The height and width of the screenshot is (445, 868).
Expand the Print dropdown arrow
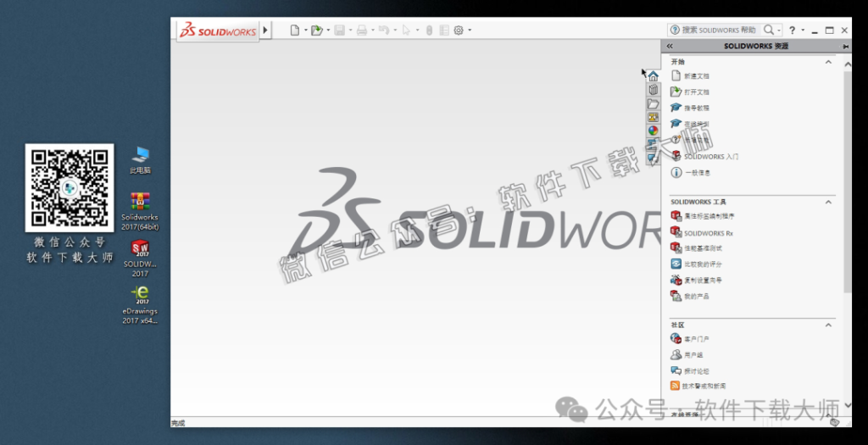point(373,30)
